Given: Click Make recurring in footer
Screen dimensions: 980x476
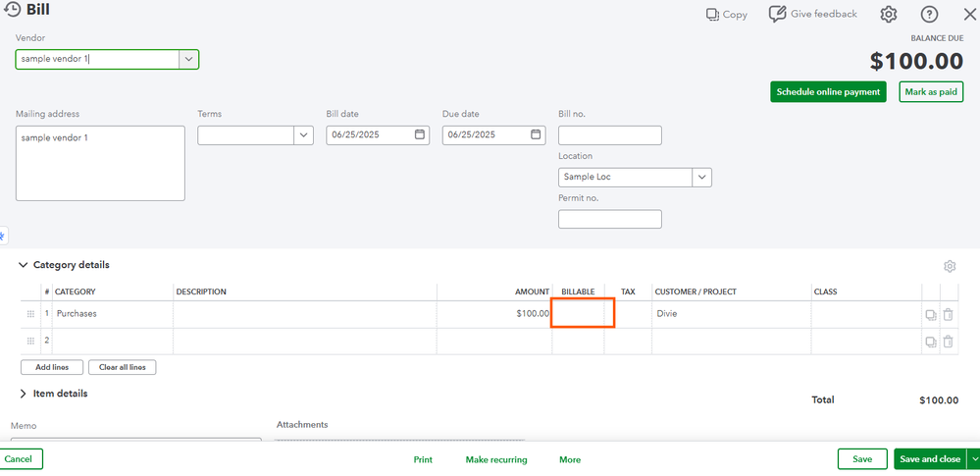Looking at the screenshot, I should click(495, 459).
